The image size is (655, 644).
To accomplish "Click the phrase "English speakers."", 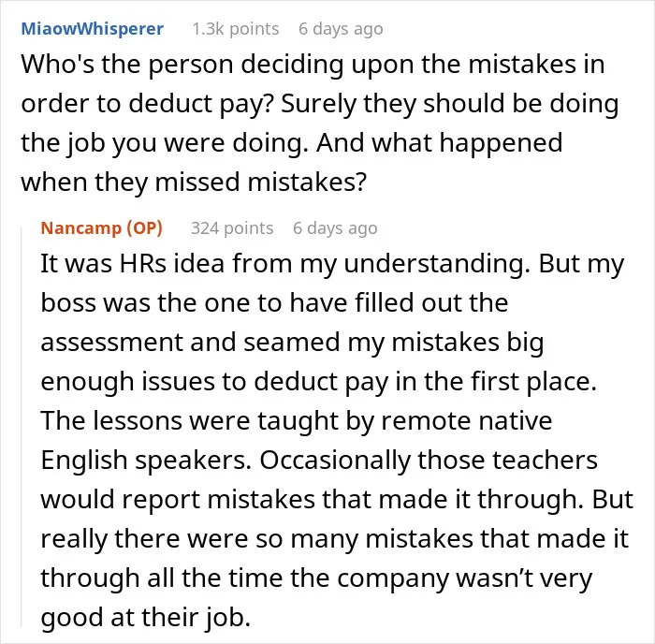I will 146,461.
